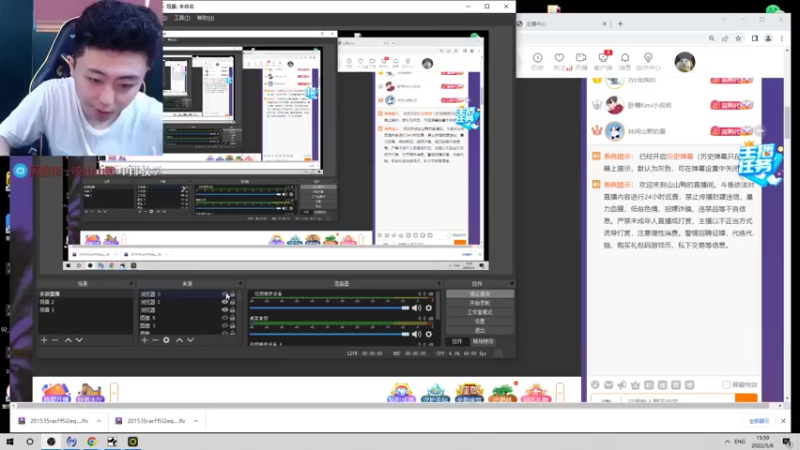
Task: Open settings gear of second mixer channel
Action: coord(429,334)
